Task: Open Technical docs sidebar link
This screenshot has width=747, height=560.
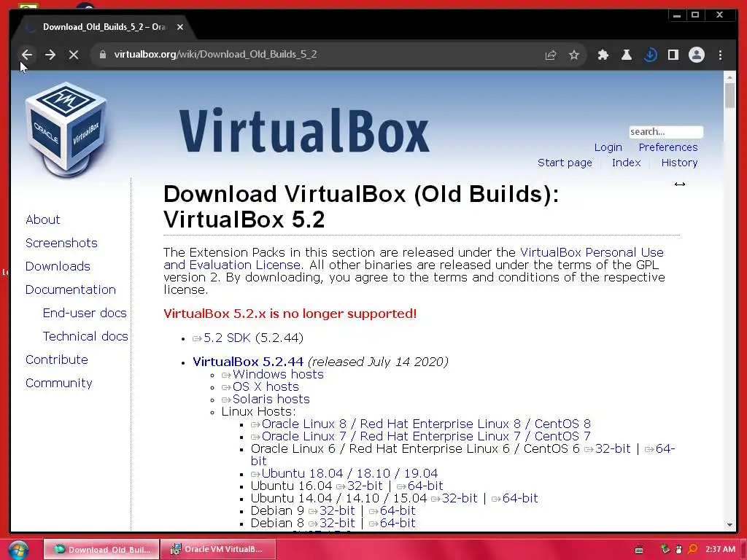Action: [85, 336]
